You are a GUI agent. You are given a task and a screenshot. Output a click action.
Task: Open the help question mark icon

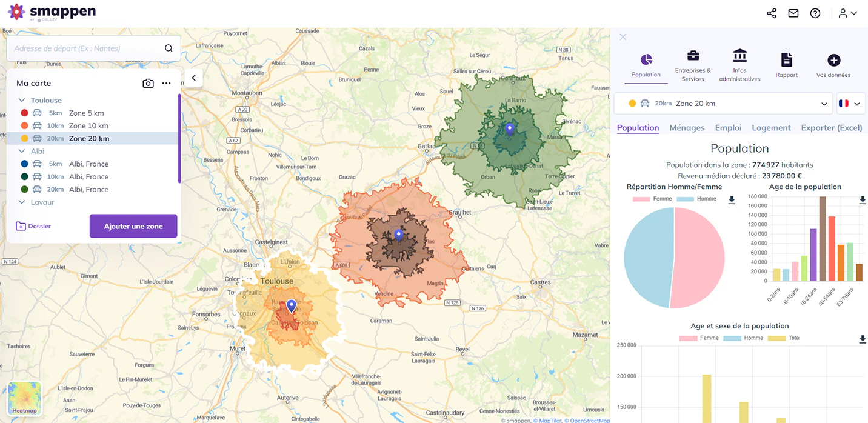click(815, 13)
